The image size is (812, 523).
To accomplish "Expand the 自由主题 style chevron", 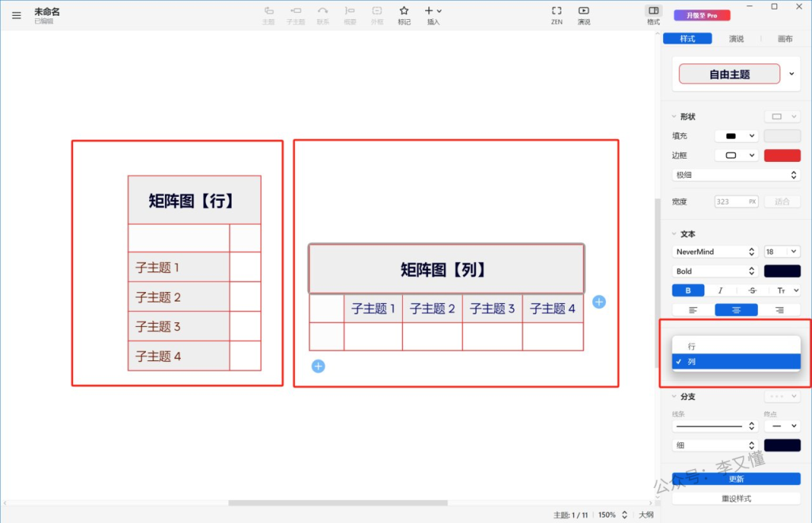I will click(791, 74).
